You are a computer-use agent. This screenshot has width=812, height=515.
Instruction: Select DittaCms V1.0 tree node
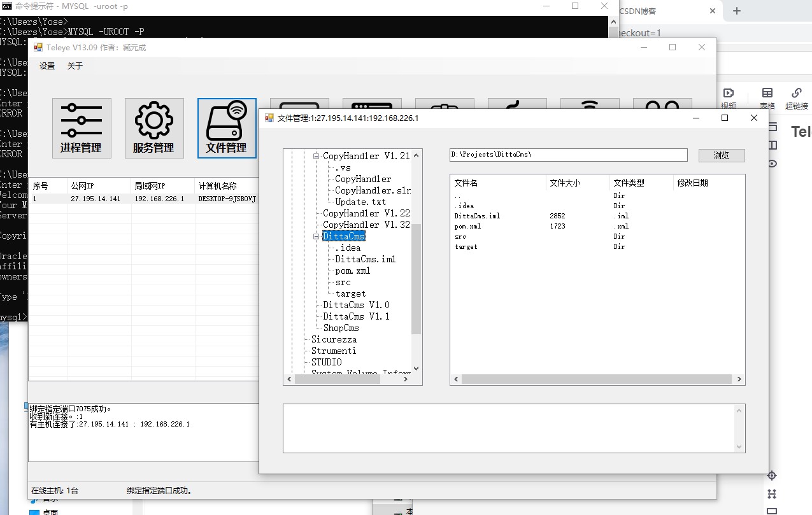[356, 305]
